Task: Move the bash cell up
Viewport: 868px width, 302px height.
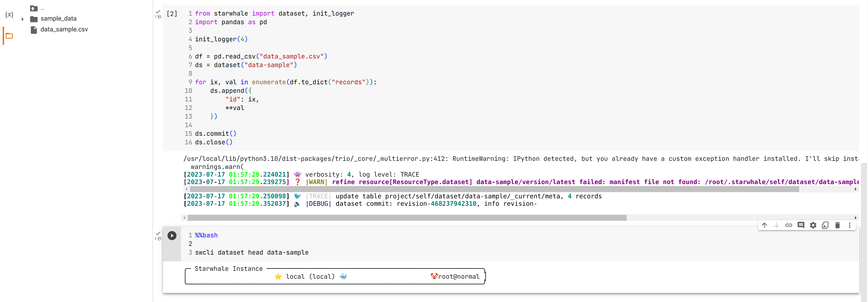Action: click(x=764, y=225)
